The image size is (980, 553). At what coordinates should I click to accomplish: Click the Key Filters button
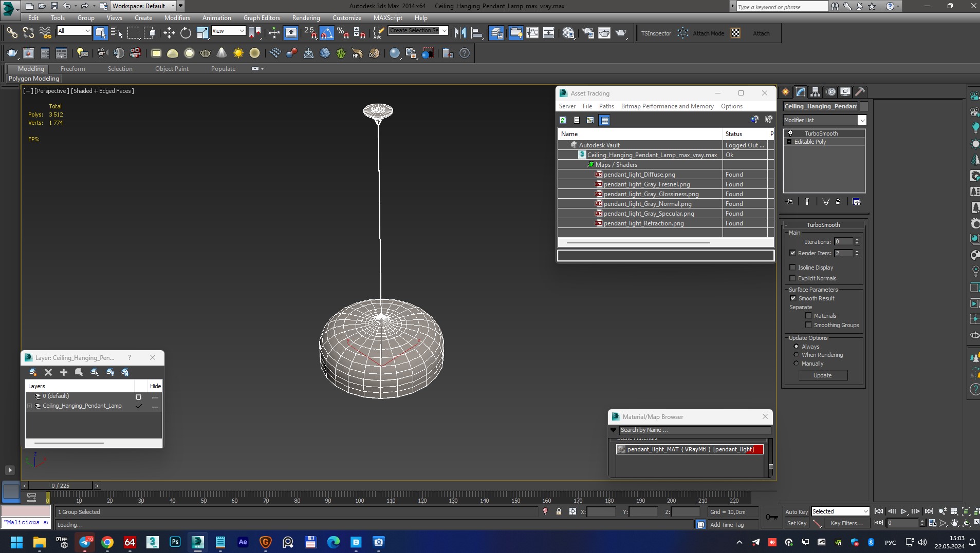(846, 523)
